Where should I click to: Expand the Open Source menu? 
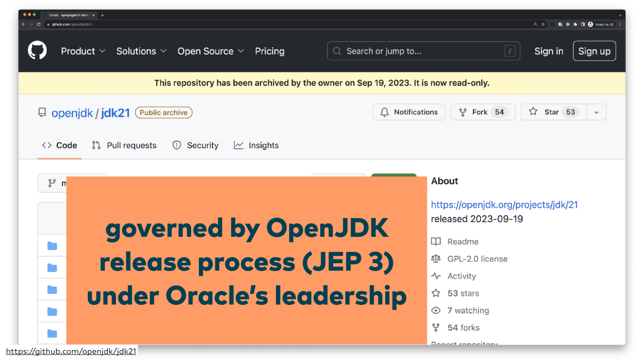[x=211, y=51]
